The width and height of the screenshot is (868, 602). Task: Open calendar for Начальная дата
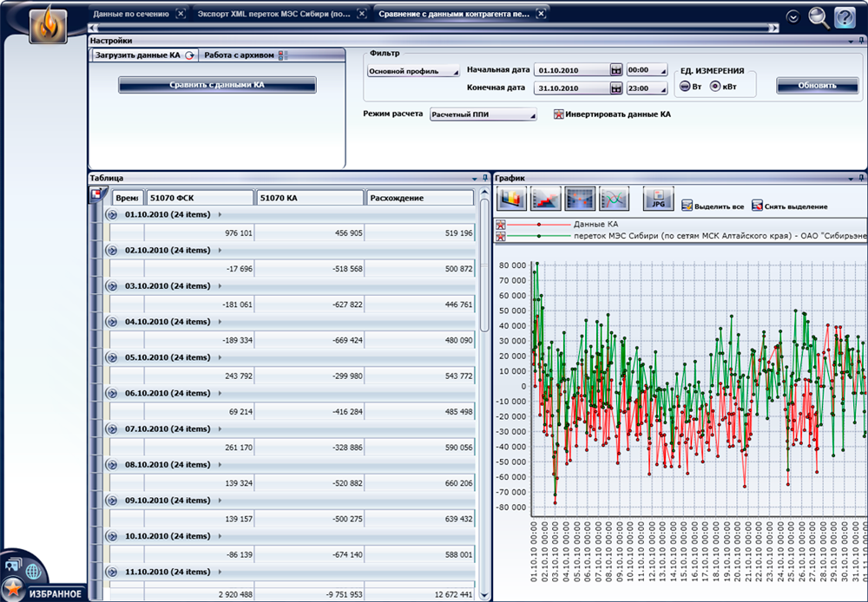615,69
